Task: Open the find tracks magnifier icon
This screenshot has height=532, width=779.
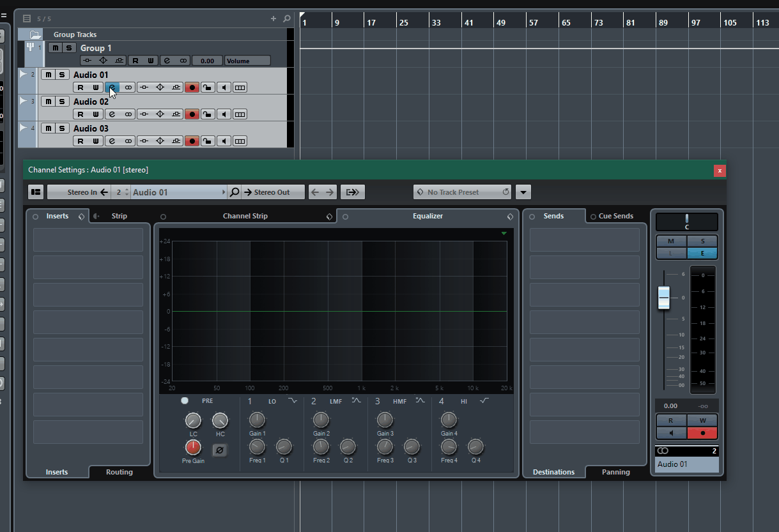Action: (x=287, y=19)
